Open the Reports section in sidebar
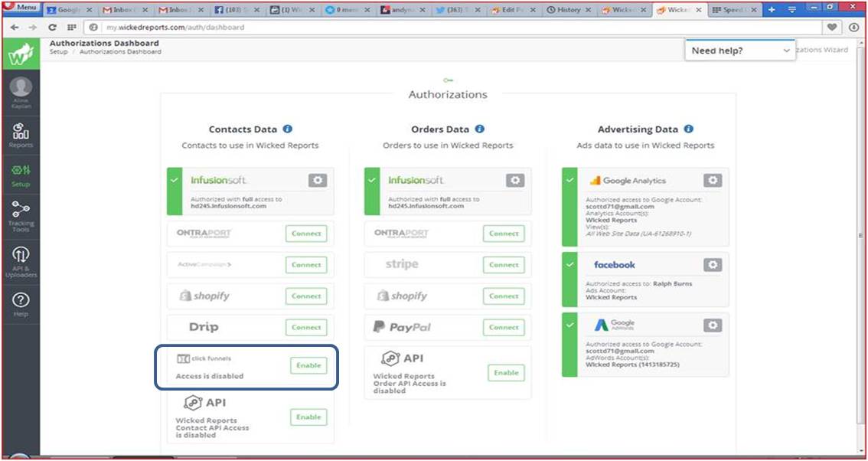 21,136
